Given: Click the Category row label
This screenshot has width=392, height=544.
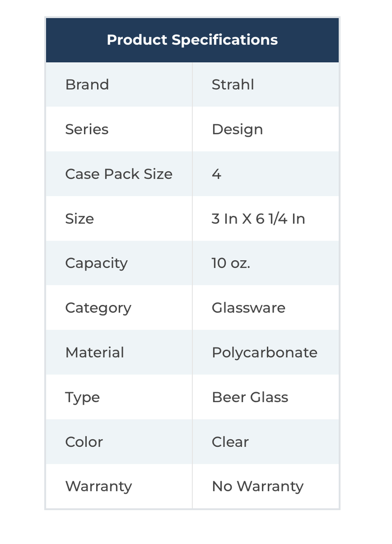Looking at the screenshot, I should click(x=98, y=308).
